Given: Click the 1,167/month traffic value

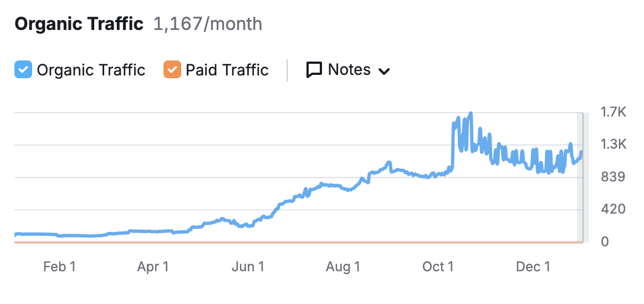Looking at the screenshot, I should point(207,24).
